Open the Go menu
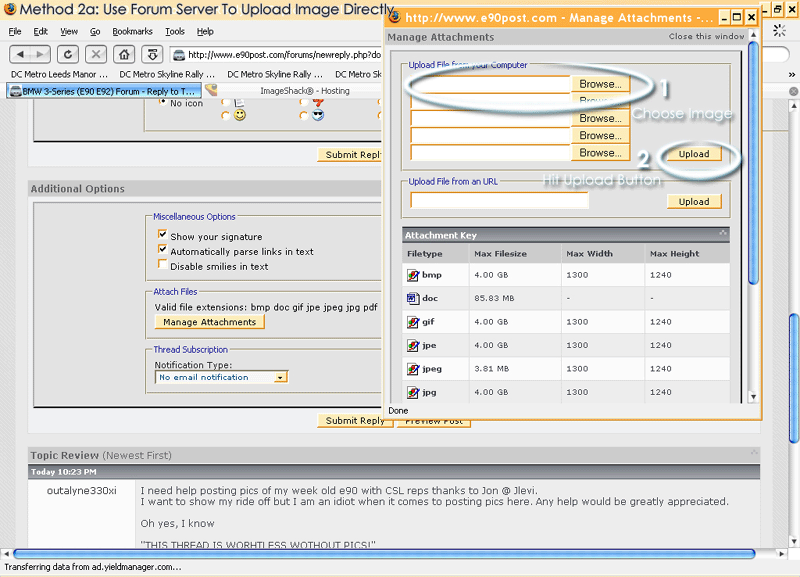 point(95,32)
